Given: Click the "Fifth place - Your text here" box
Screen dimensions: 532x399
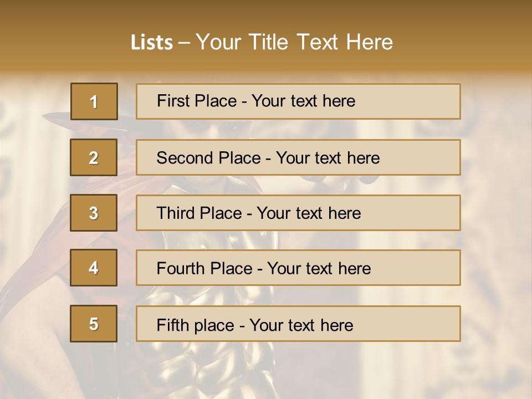Looking at the screenshot, I should click(x=298, y=324).
